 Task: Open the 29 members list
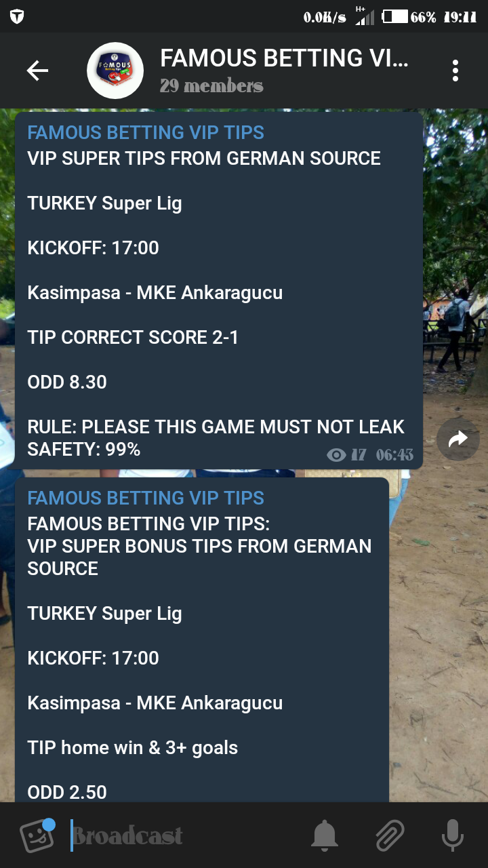click(x=211, y=86)
